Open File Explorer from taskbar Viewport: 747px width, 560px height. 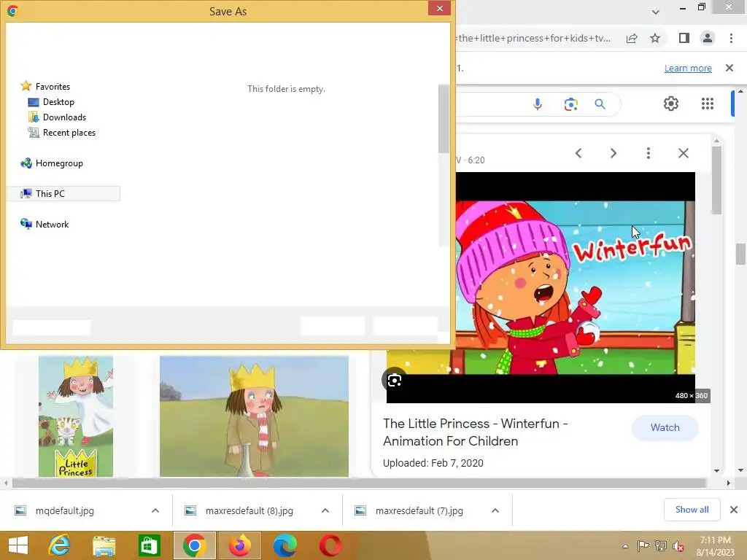click(x=104, y=545)
